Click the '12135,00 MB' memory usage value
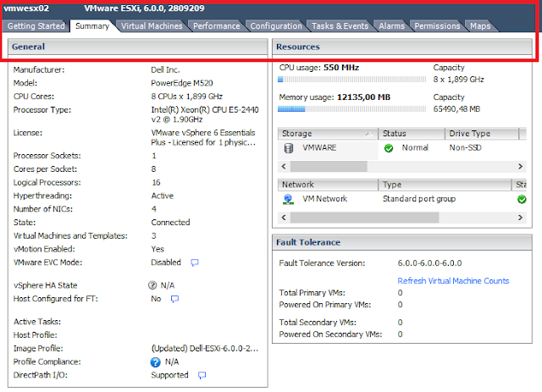 pyautogui.click(x=363, y=97)
